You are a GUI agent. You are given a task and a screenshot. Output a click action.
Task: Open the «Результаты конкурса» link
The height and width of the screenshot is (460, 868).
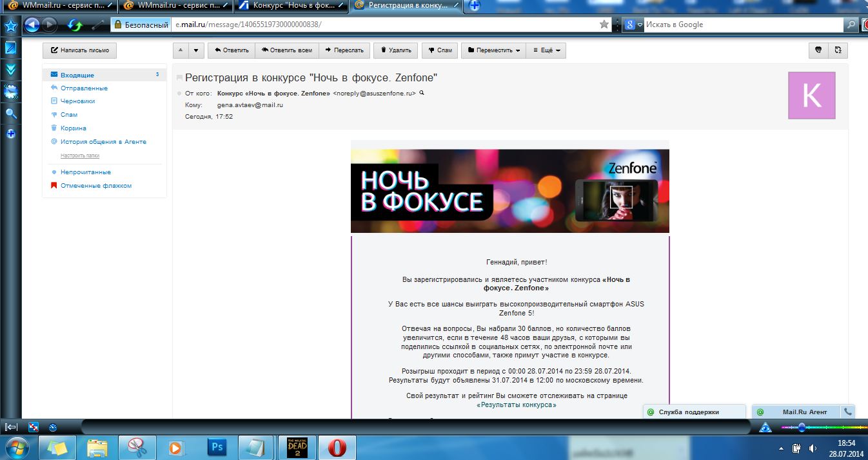517,405
